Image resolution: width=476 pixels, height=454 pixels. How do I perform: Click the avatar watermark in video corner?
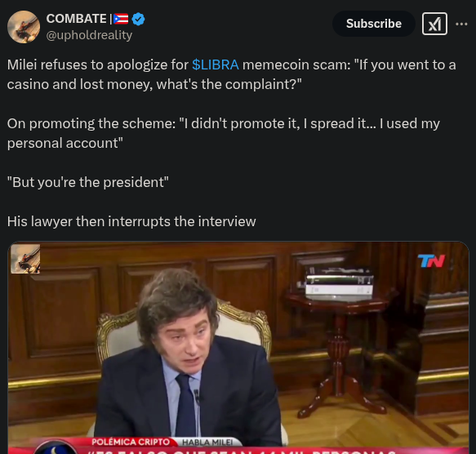pos(25,259)
